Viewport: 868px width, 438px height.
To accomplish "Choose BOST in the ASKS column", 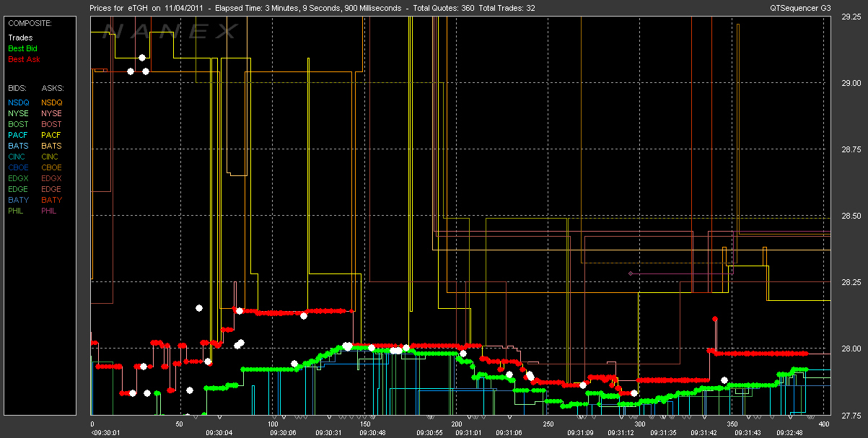I will [x=52, y=124].
